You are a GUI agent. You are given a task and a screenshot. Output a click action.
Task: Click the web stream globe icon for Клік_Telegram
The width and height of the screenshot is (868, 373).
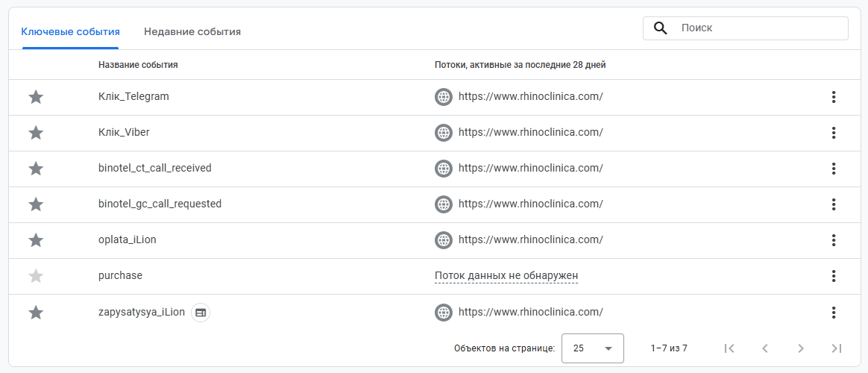click(444, 97)
